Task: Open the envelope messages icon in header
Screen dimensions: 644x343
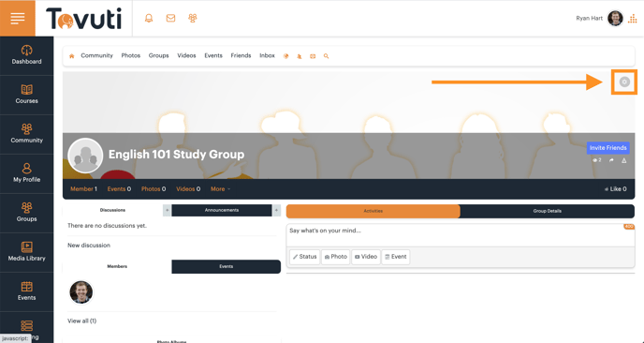Action: coord(170,18)
